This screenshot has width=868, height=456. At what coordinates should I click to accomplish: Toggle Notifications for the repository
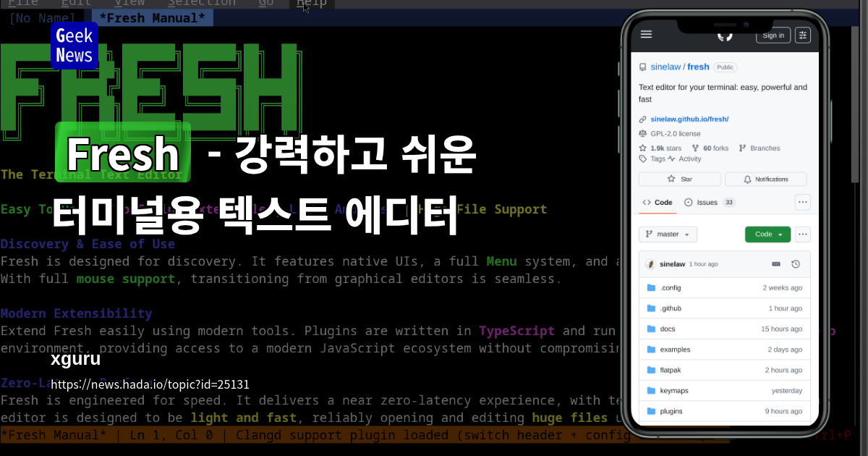coord(765,179)
